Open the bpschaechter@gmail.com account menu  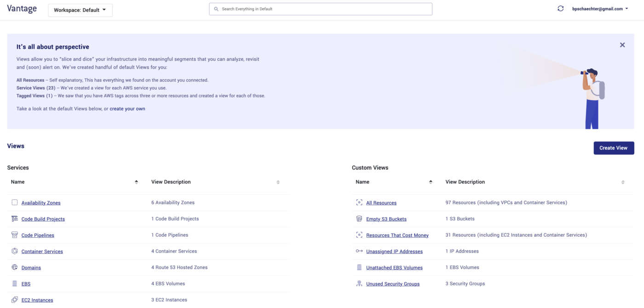600,9
